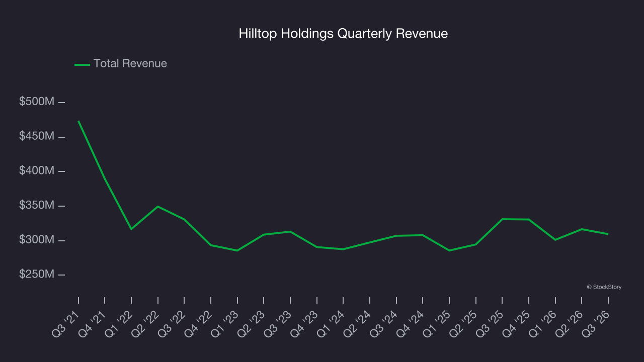Click the "Q4 '23" x-axis label
This screenshot has width=644, height=362.
[304, 323]
